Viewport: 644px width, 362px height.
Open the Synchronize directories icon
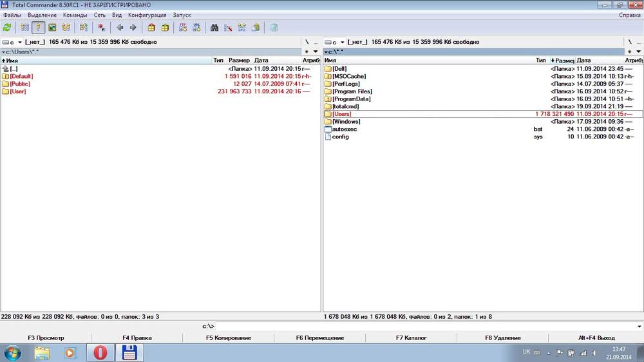point(242,28)
